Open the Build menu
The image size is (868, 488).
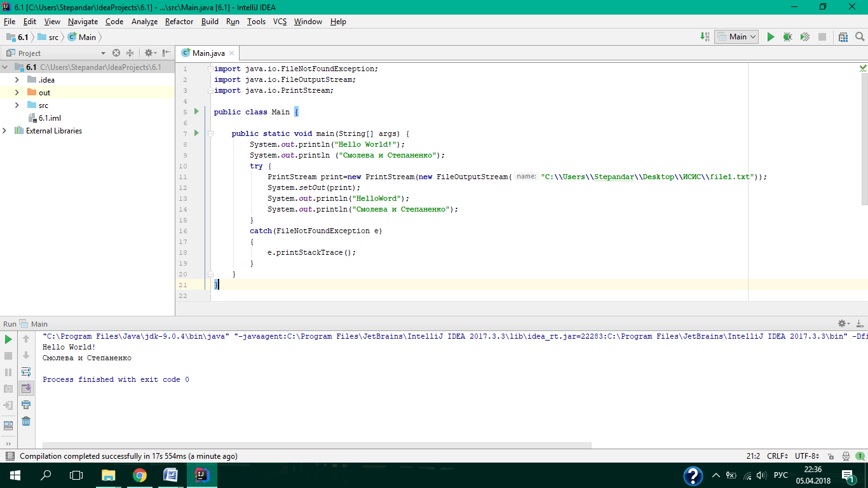pyautogui.click(x=210, y=22)
